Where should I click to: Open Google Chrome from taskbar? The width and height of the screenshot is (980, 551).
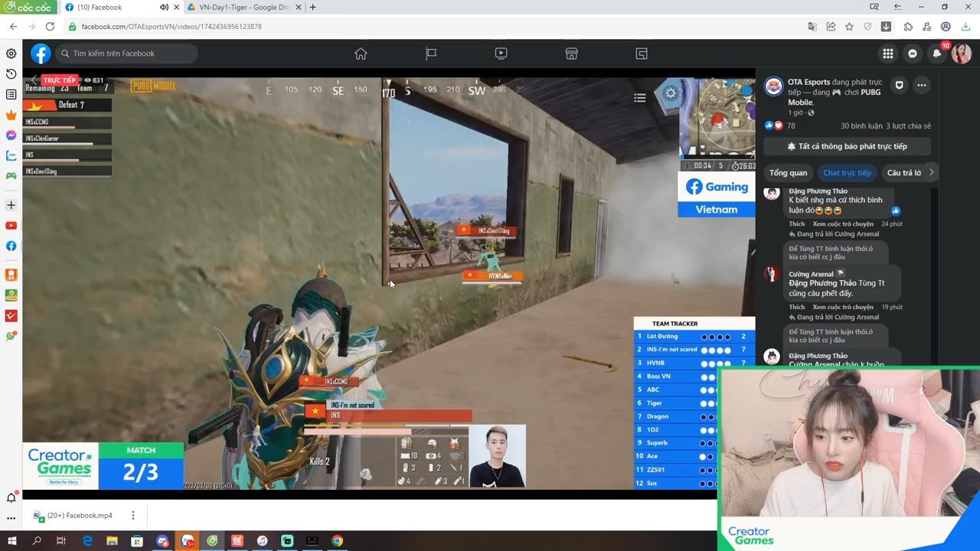(x=337, y=541)
